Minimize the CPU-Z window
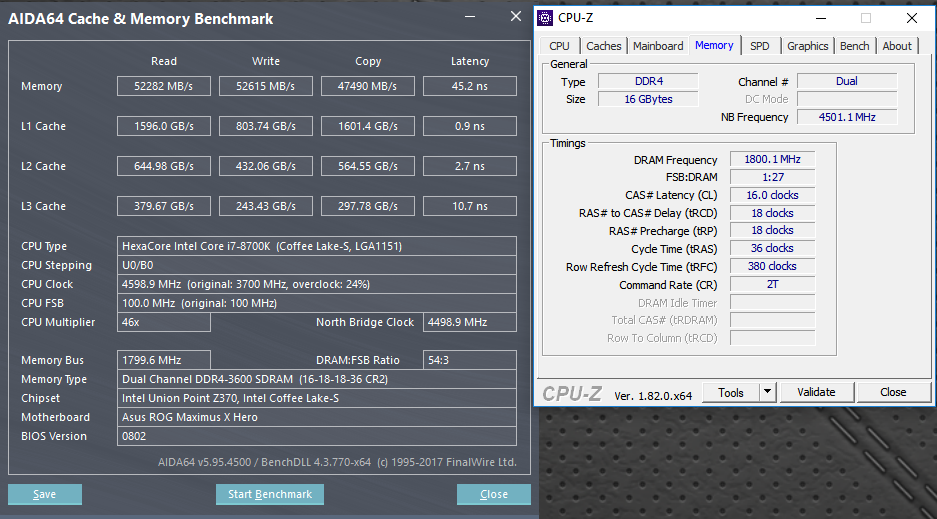937x519 pixels. (821, 19)
